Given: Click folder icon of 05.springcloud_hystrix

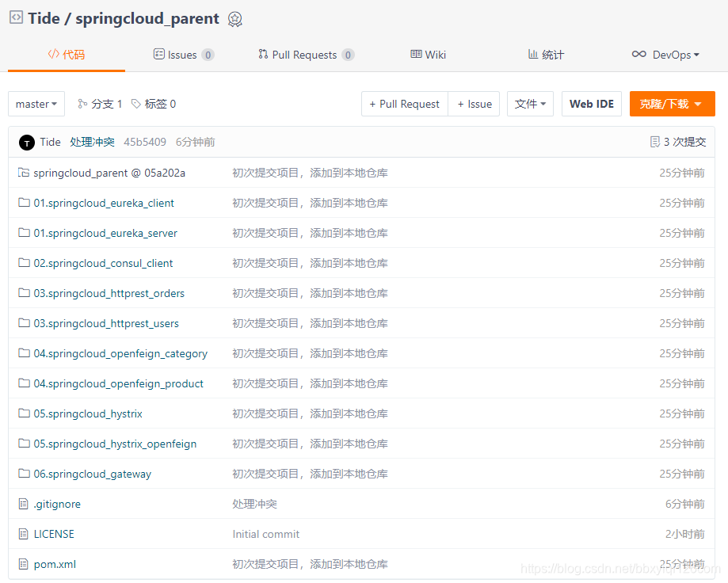Looking at the screenshot, I should coord(24,413).
